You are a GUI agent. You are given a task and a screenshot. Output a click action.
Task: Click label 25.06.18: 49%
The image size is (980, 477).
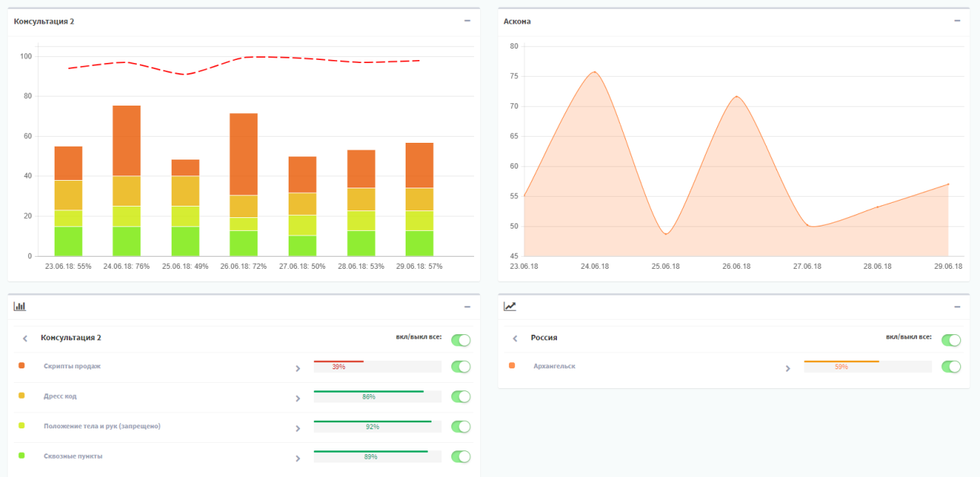(x=185, y=267)
